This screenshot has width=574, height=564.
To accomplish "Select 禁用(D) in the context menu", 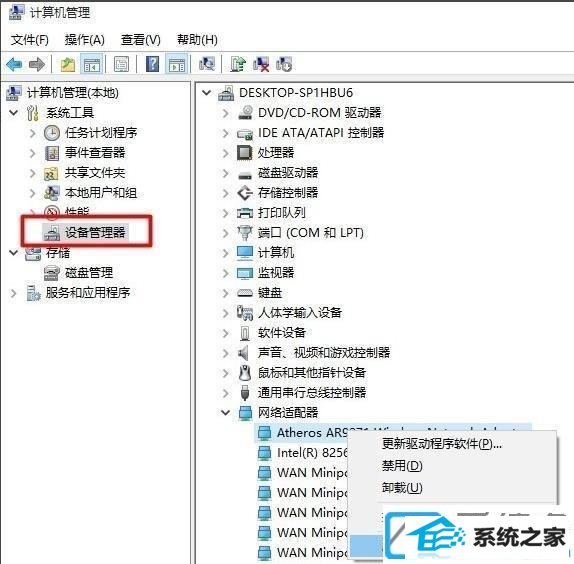I will pyautogui.click(x=402, y=466).
